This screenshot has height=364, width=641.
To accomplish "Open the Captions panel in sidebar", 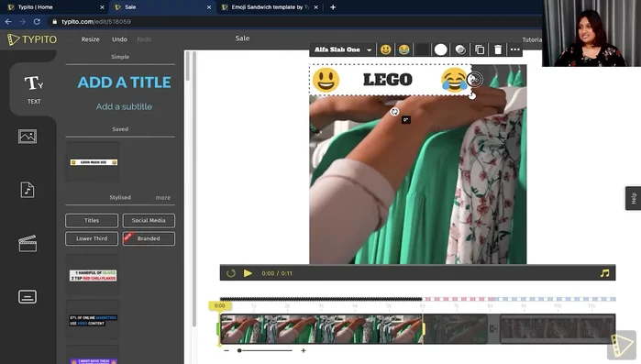I will (28, 296).
